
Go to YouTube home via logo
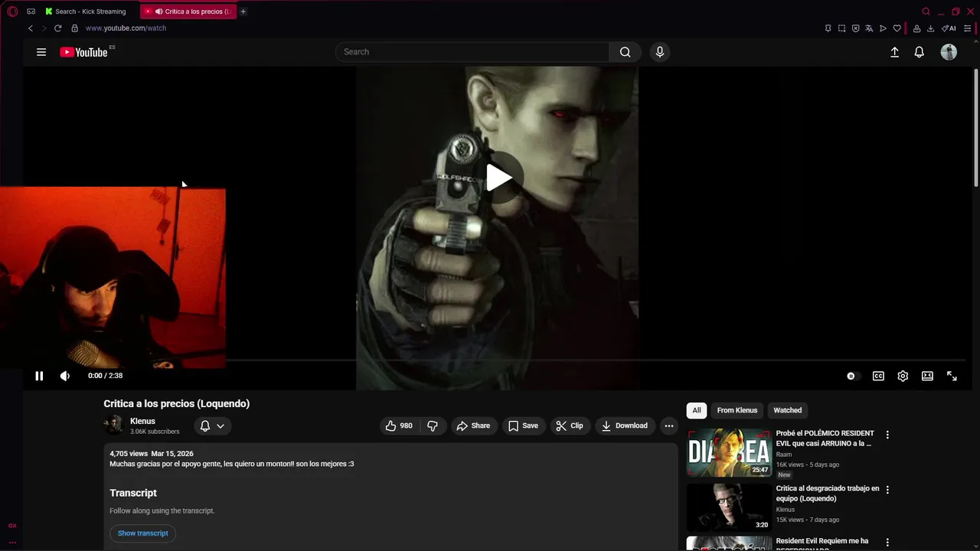click(x=83, y=52)
